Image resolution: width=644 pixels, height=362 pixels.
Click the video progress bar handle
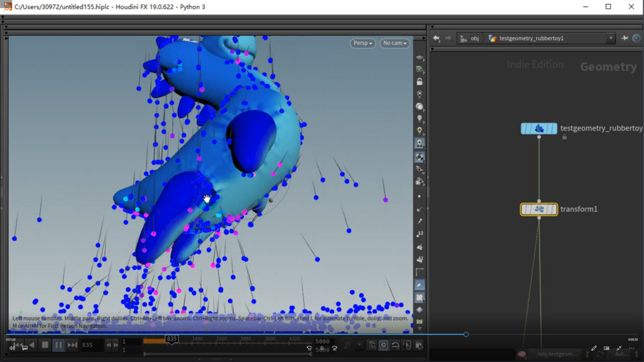(x=466, y=334)
